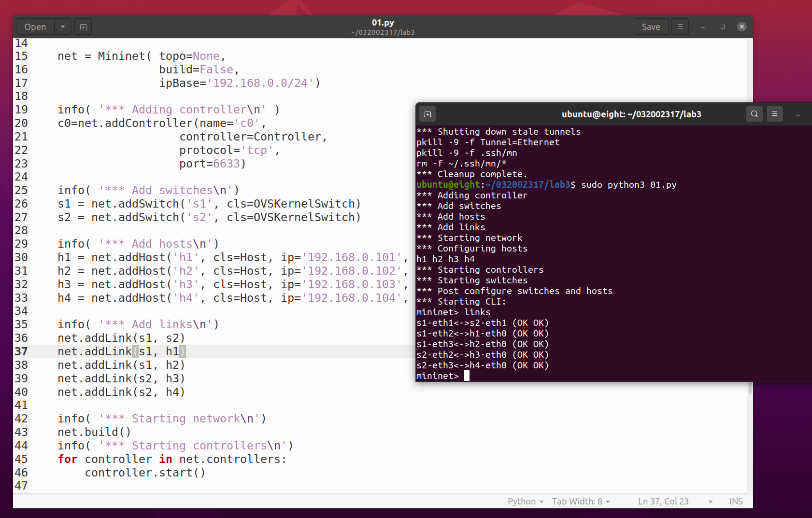Open the terminal's hamburger menu
The image size is (812, 518).
[x=775, y=114]
